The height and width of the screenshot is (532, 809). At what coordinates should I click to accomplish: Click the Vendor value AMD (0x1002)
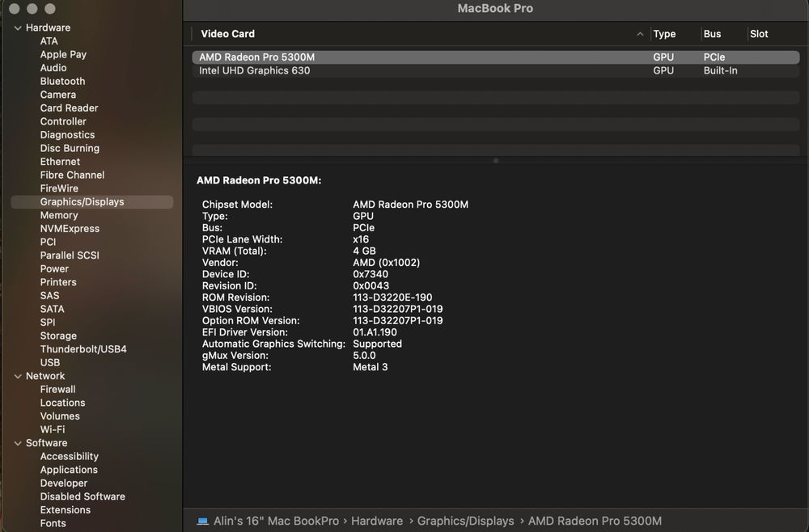[x=387, y=263]
